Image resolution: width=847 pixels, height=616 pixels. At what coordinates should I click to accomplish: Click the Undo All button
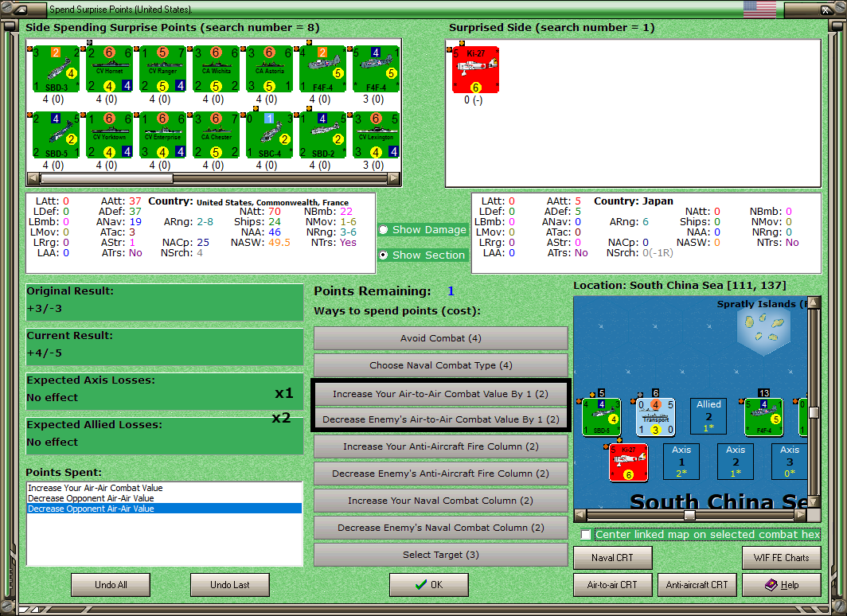coord(111,585)
